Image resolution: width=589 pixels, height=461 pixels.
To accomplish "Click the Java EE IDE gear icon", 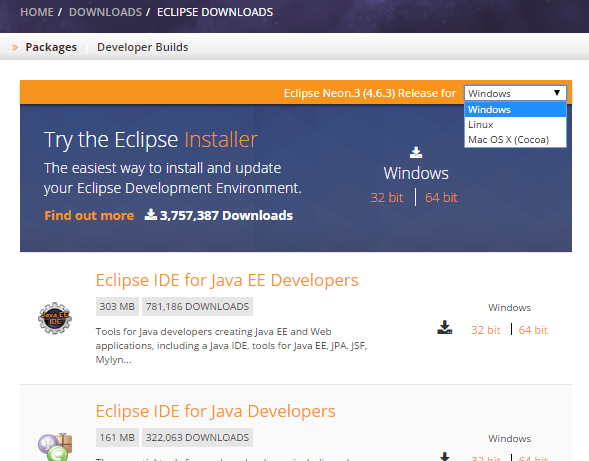I will (x=55, y=318).
